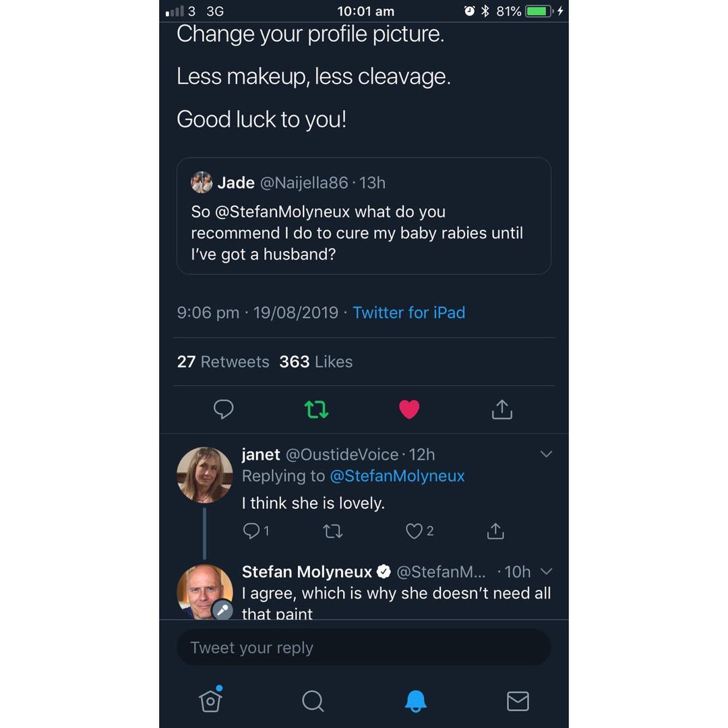Retweet janet's reply
This screenshot has width=728, height=728.
click(333, 531)
